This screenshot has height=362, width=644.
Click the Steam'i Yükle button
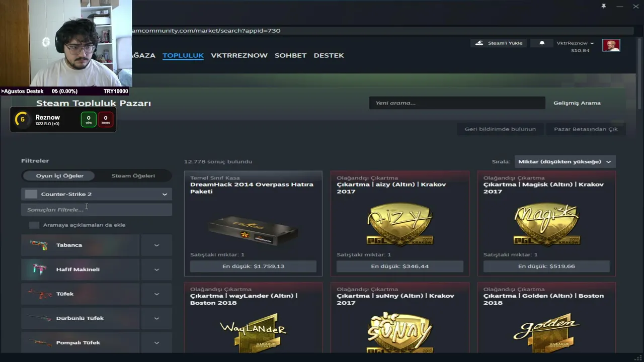click(499, 43)
